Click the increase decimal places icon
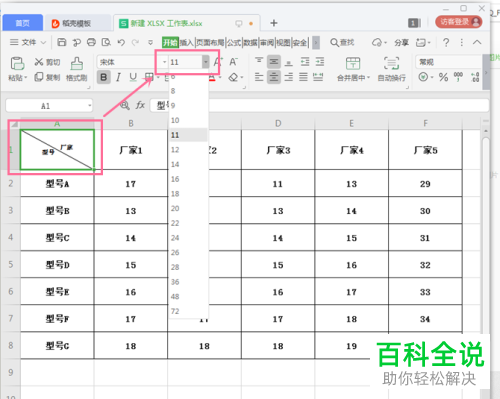 click(x=475, y=77)
